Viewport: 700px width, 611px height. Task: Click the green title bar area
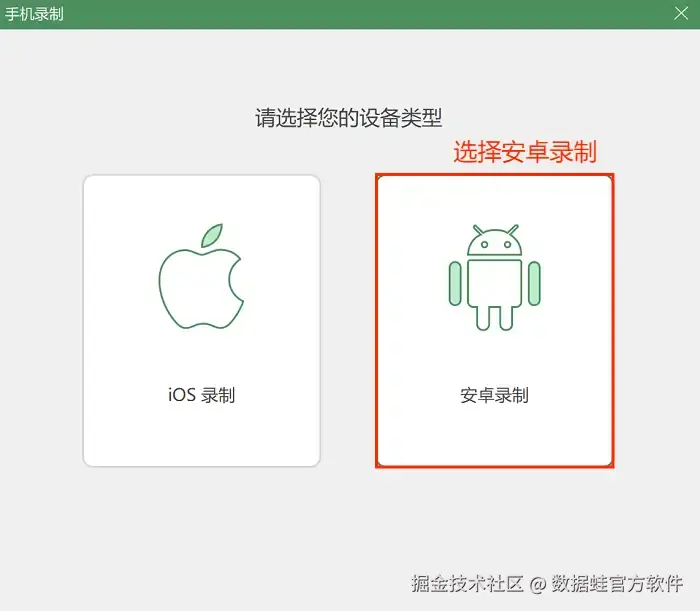(350, 14)
